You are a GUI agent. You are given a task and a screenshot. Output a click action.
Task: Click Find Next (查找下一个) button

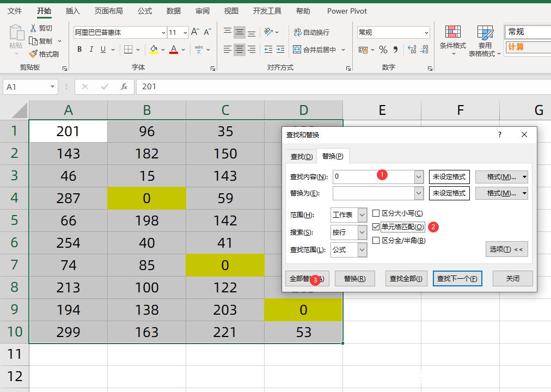[457, 279]
